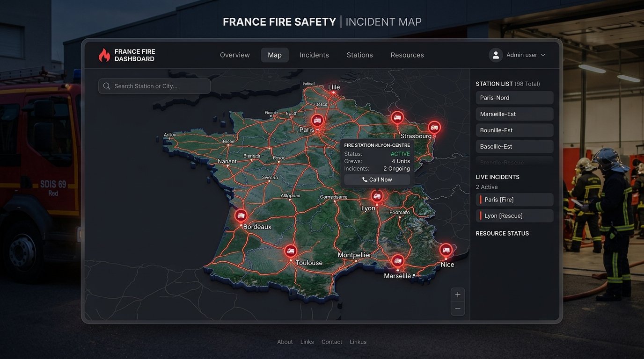Click the Station List heading
The height and width of the screenshot is (359, 644).
(x=494, y=84)
